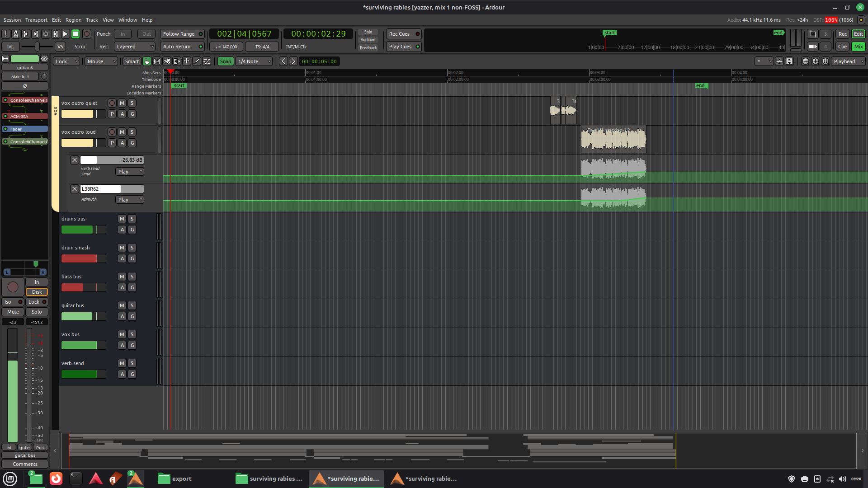868x488 pixels.
Task: Toggle Follow Range option
Action: point(182,34)
